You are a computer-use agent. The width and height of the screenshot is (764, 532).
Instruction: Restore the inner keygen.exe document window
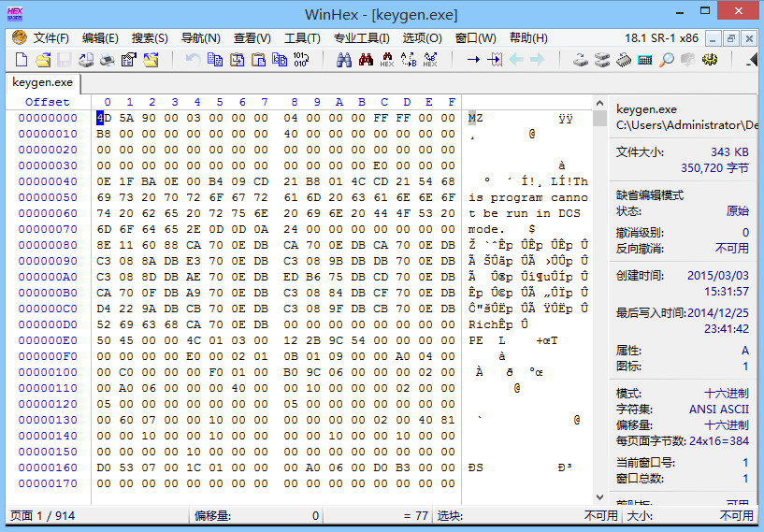tap(731, 38)
